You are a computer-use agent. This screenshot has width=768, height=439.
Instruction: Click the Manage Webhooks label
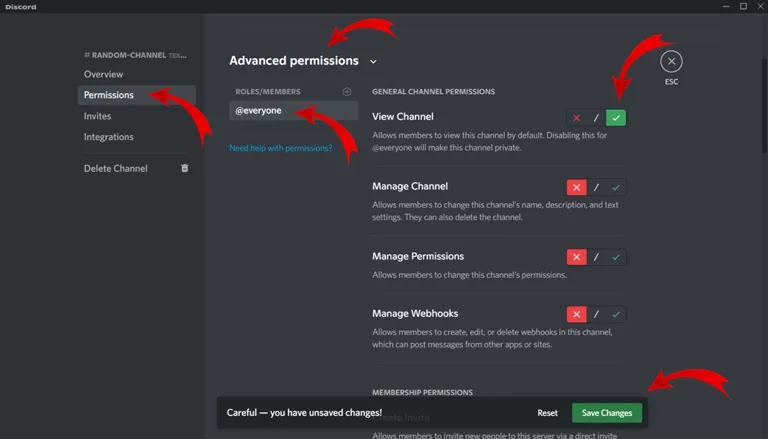click(415, 313)
